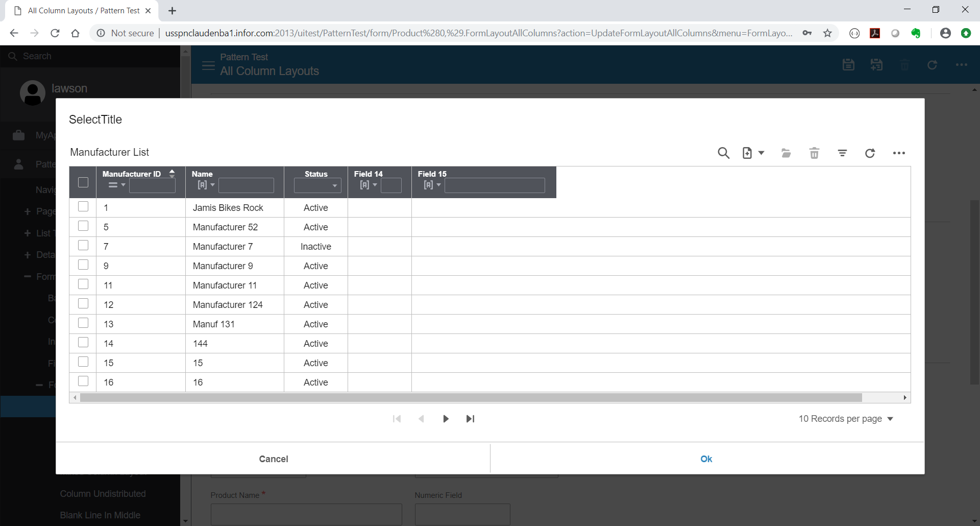The height and width of the screenshot is (526, 980).
Task: Select the Manufacturer 11 row checkbox
Action: pos(83,284)
